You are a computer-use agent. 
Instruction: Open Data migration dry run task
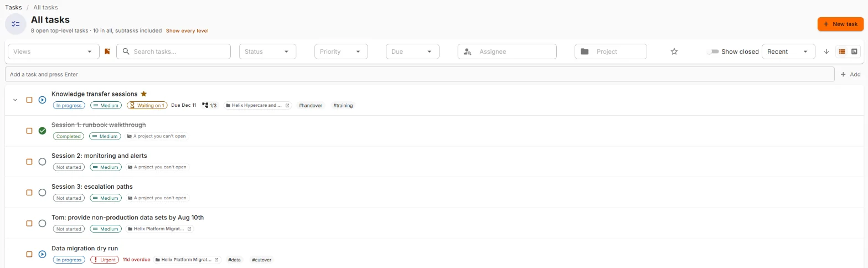pyautogui.click(x=85, y=248)
